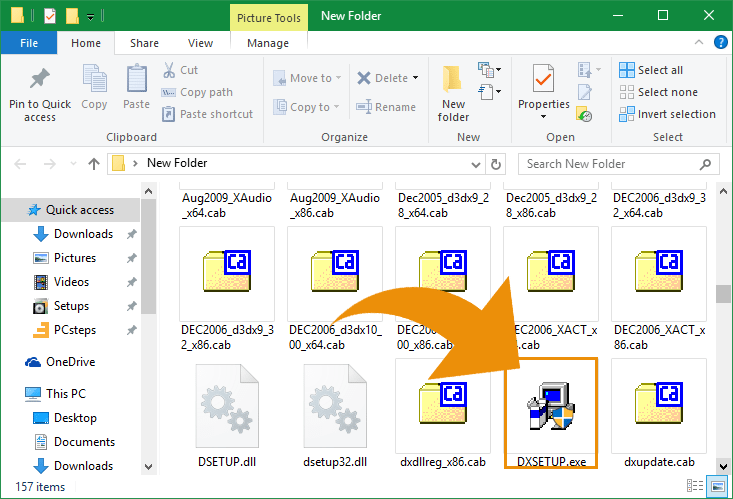Select the DXSETUP.exe file
733x499 pixels.
coord(551,414)
